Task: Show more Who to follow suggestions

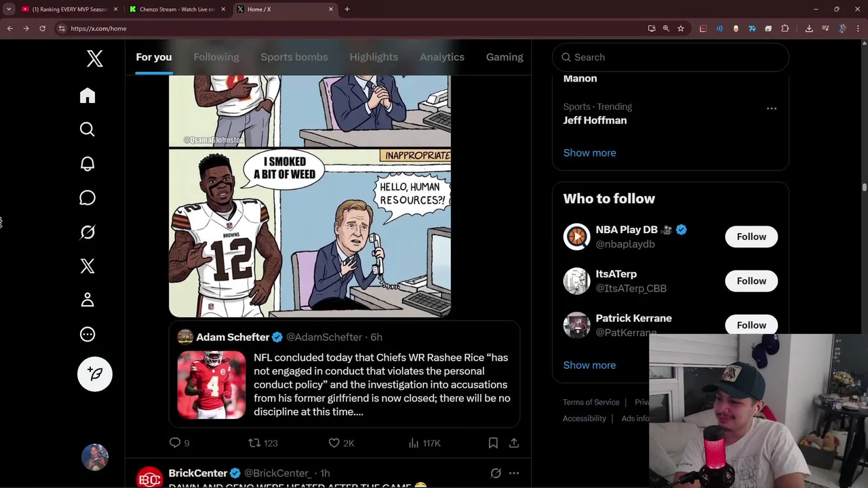Action: [x=589, y=365]
